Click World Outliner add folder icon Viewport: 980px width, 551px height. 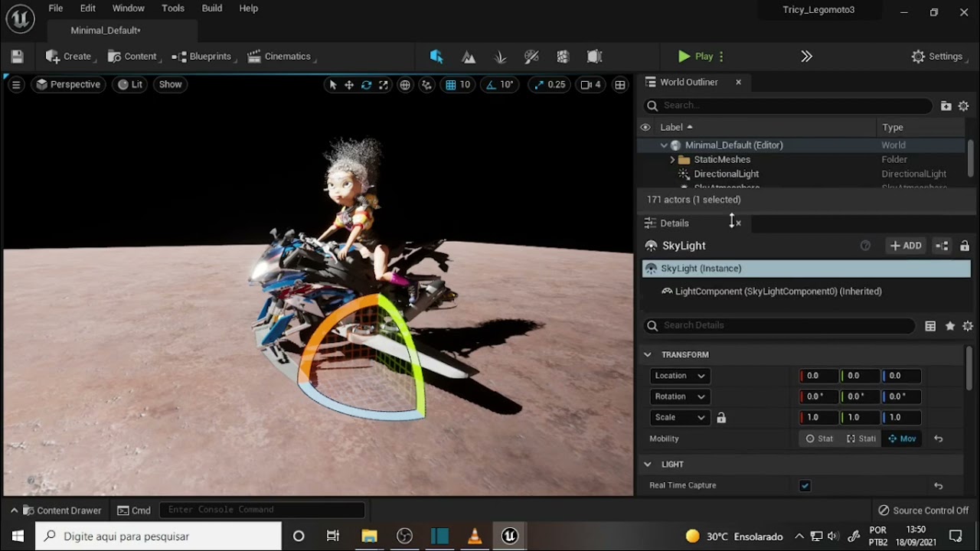pyautogui.click(x=946, y=106)
